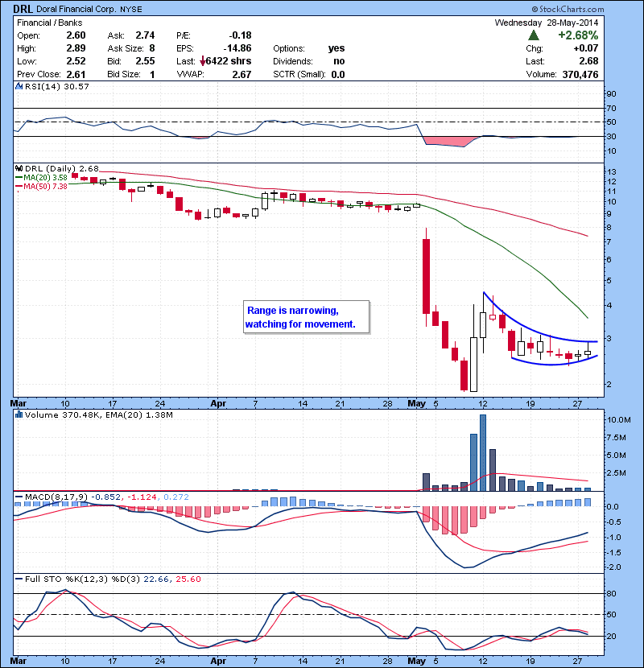
Task: Click the Ask Size value 8
Action: click(x=151, y=48)
